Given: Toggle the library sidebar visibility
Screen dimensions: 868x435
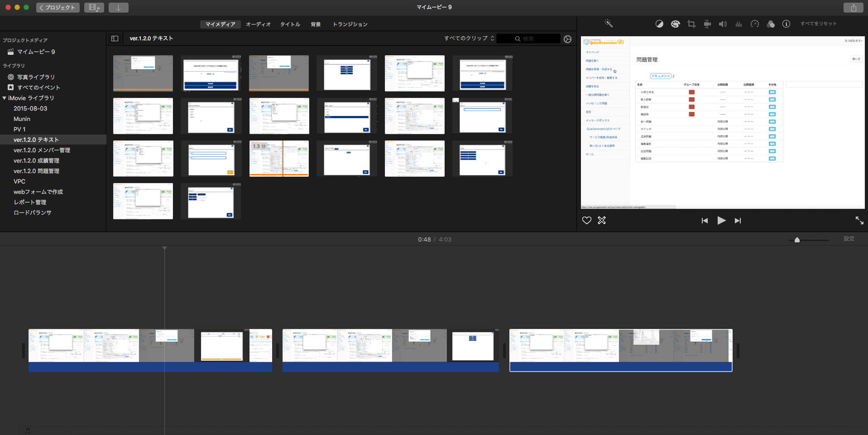Looking at the screenshot, I should click(115, 39).
